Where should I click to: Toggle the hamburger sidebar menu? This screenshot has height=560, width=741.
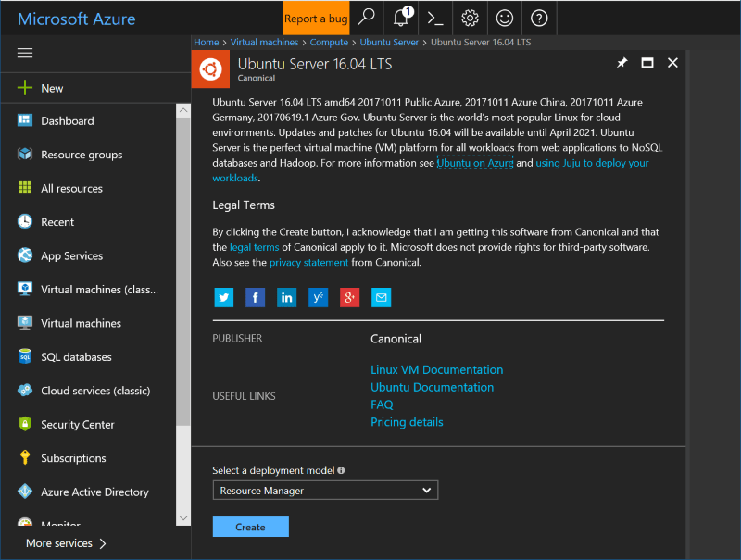pyautogui.click(x=26, y=53)
